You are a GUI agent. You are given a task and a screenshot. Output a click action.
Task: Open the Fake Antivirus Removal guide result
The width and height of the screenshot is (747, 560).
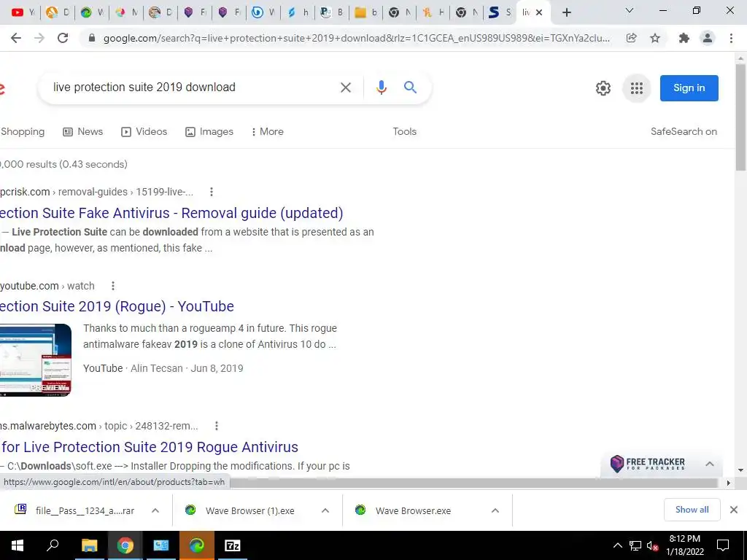(x=171, y=213)
